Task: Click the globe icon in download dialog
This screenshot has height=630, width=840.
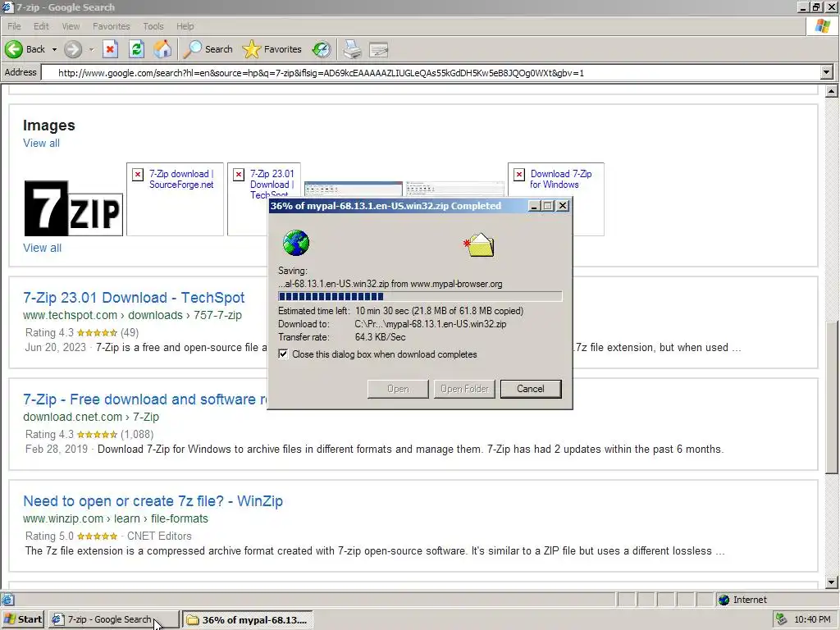Action: [295, 243]
